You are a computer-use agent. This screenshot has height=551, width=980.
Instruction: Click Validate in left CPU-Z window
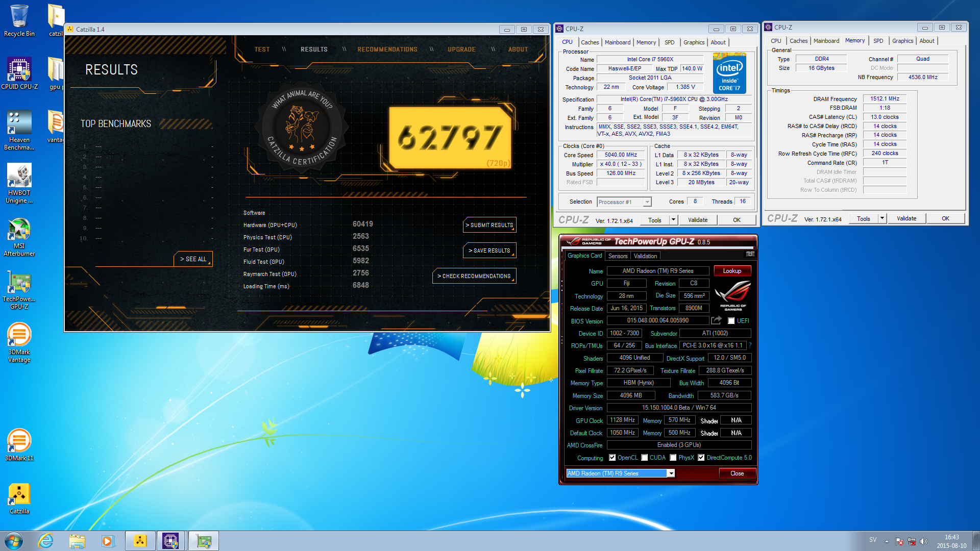click(x=697, y=220)
